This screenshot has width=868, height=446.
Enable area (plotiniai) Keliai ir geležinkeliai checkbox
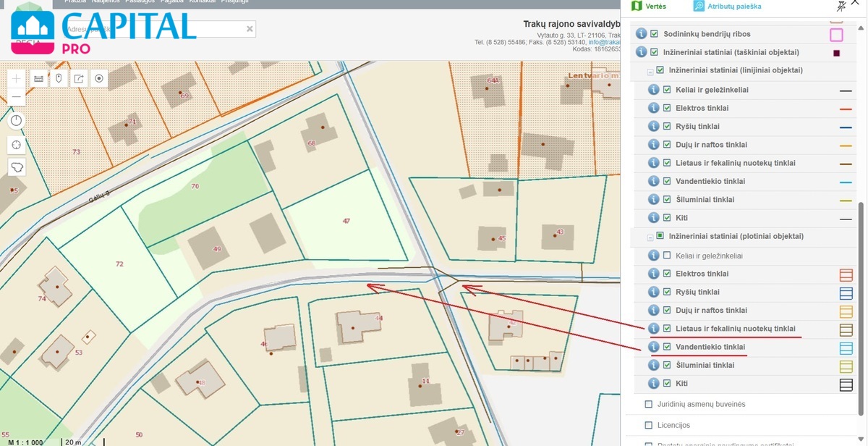point(667,256)
